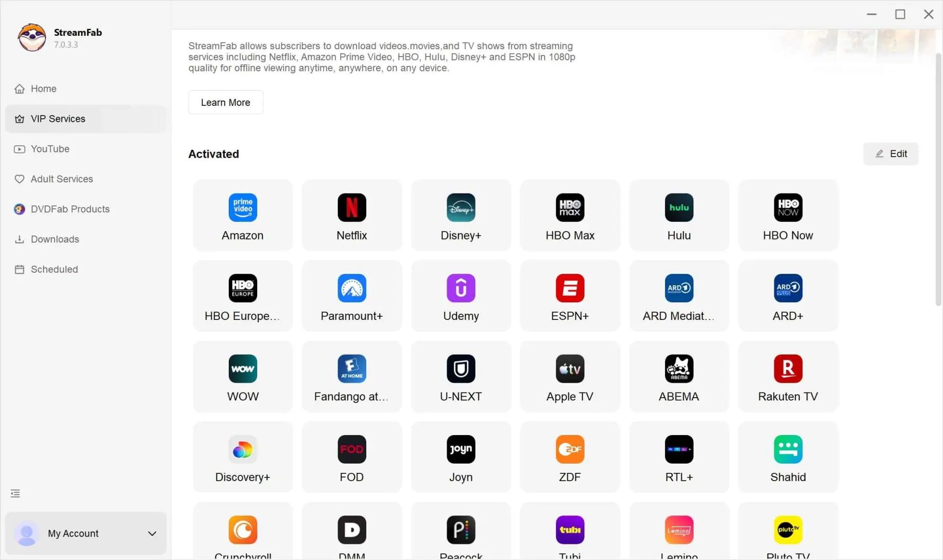Open the ARD+ service icon
The image size is (943, 560).
(x=788, y=288)
